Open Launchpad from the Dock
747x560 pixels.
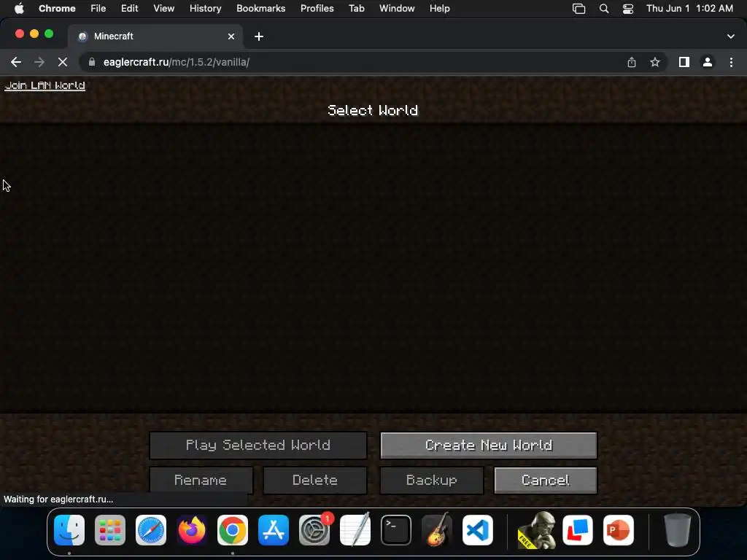click(110, 530)
